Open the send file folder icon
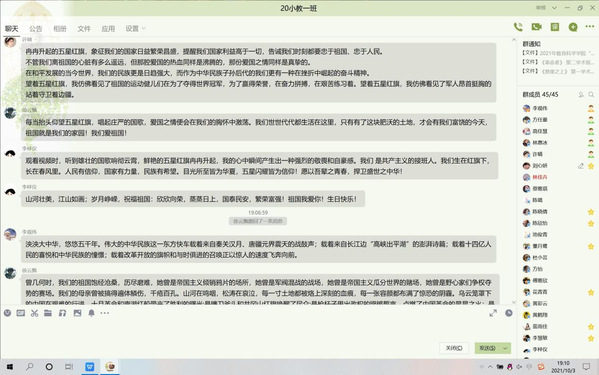 [48, 313]
